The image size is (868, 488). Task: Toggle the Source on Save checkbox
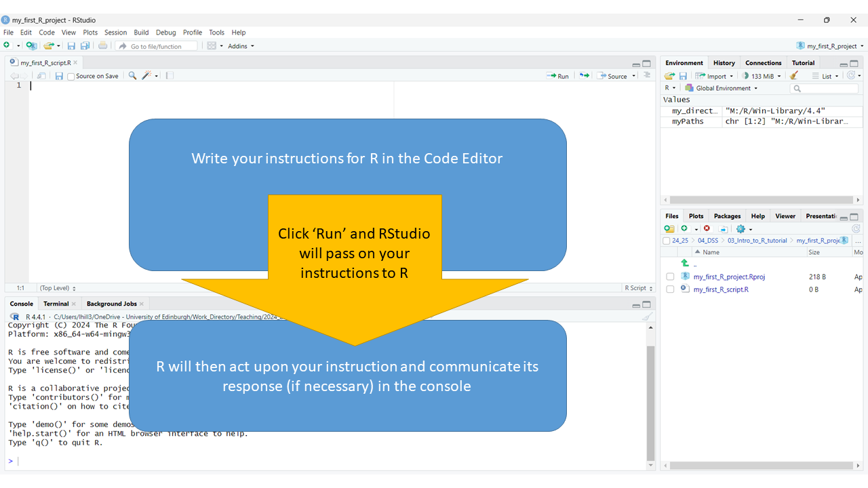click(x=71, y=77)
